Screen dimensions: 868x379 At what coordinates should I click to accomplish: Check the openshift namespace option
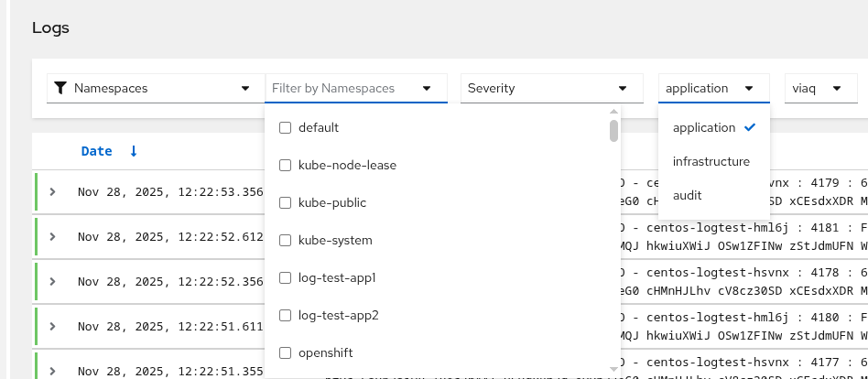coord(285,352)
